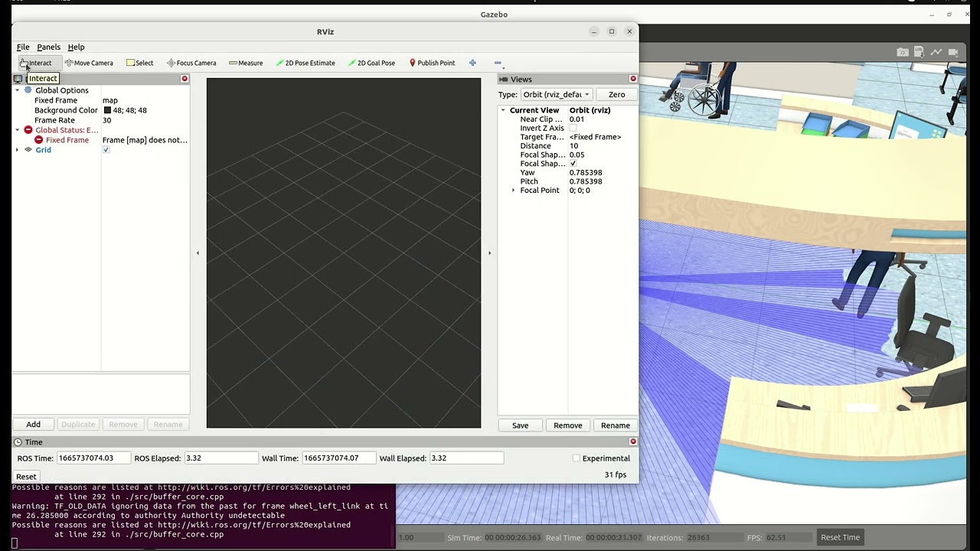Activate the 2D Goal Pose tool

click(x=371, y=63)
